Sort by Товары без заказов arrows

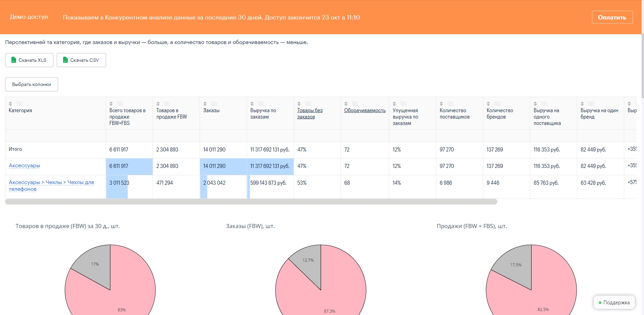pyautogui.click(x=299, y=104)
